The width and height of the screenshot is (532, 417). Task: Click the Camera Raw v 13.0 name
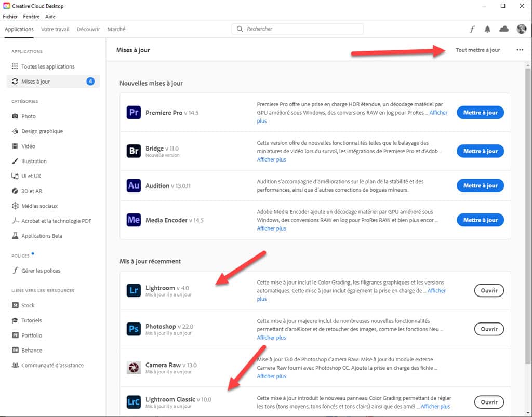pos(171,365)
